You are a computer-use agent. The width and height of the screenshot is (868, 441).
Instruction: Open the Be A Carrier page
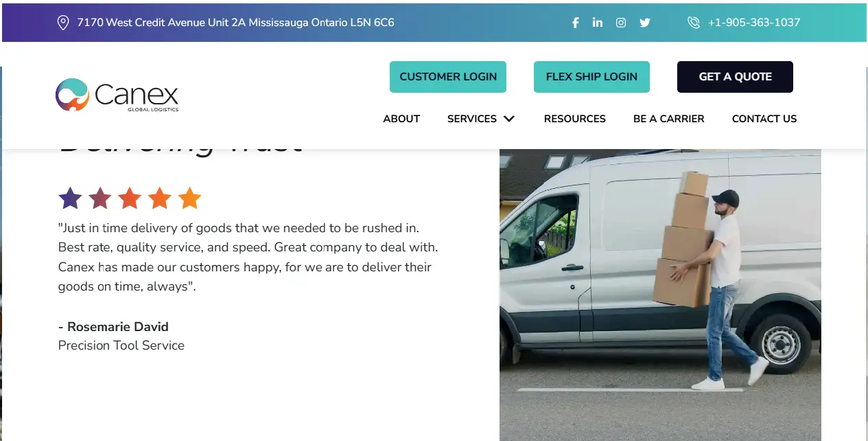[669, 119]
